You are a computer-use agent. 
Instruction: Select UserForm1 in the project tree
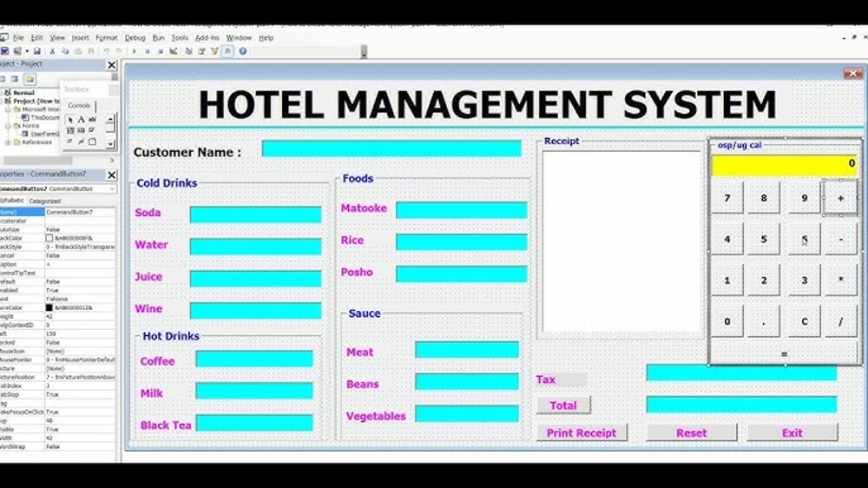tap(45, 134)
